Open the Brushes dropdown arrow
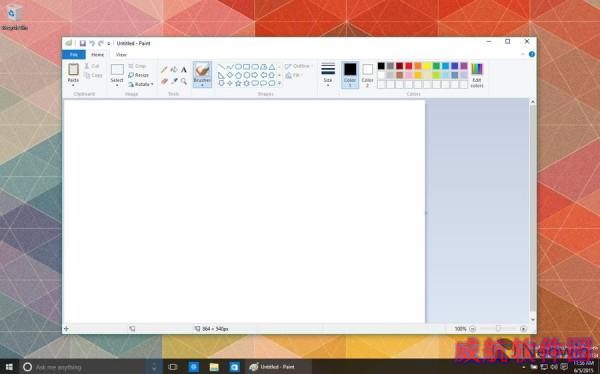This screenshot has height=374, width=600. (202, 85)
